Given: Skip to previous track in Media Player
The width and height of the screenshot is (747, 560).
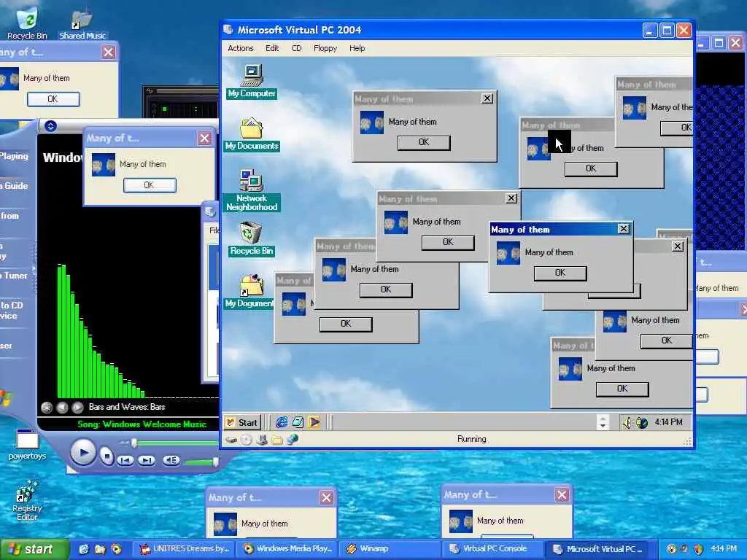Looking at the screenshot, I should 125,460.
